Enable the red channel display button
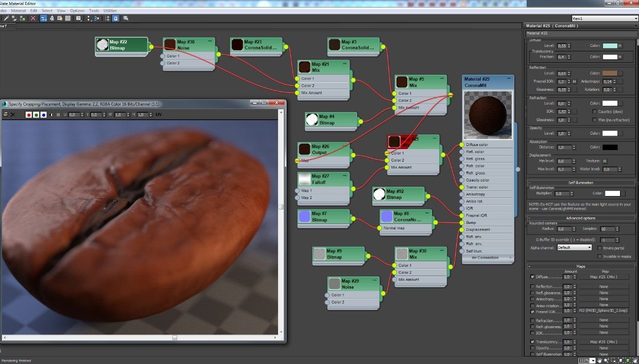The image size is (639, 364). pos(28,115)
